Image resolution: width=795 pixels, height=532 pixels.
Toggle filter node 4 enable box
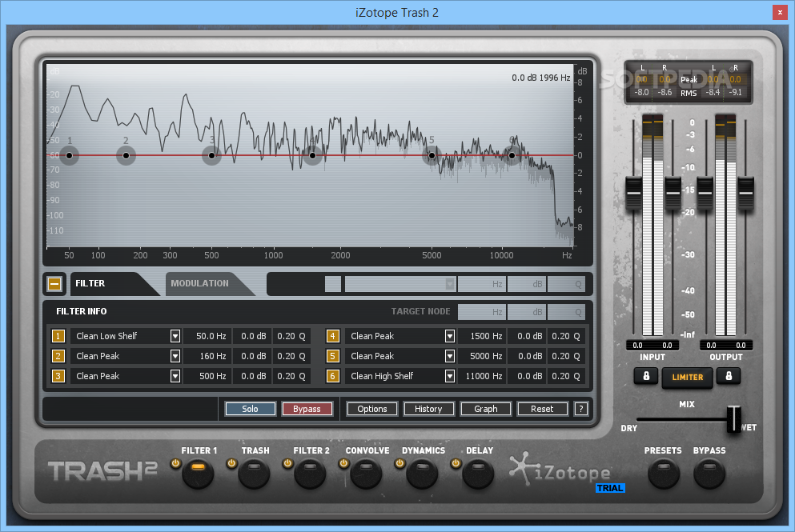(x=332, y=336)
